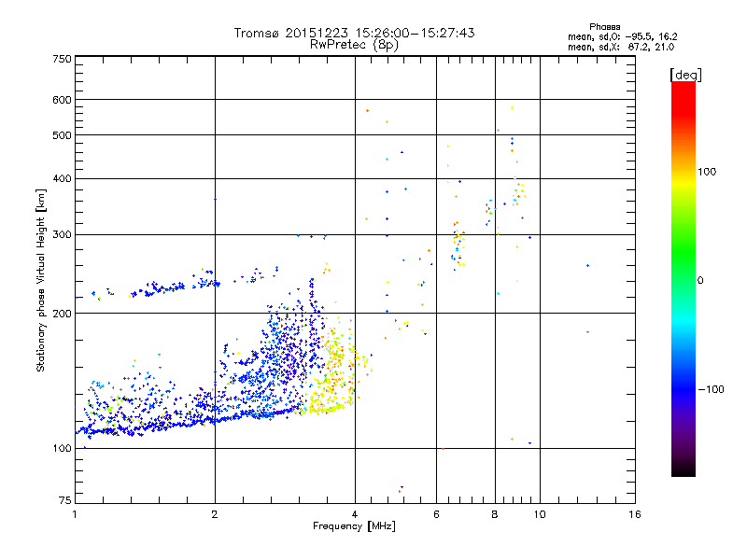Click the colorbar '-100' tick label
Screen dimensions: 747x560
(711, 389)
